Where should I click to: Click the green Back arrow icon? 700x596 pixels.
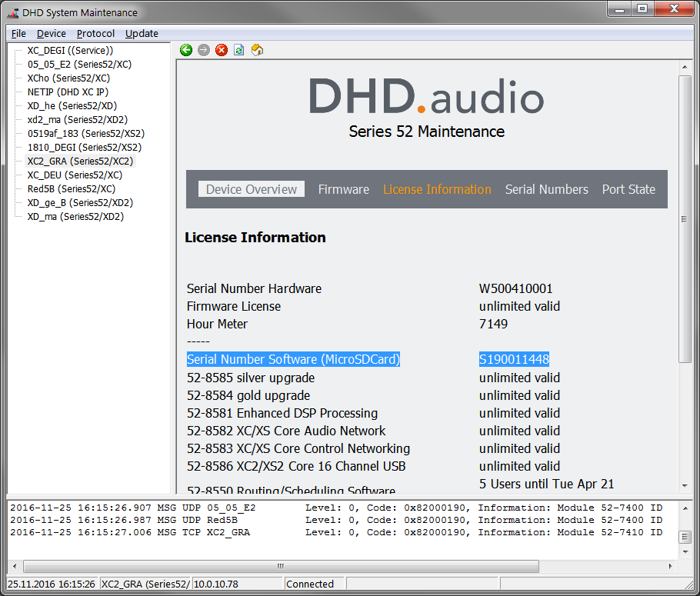(186, 50)
